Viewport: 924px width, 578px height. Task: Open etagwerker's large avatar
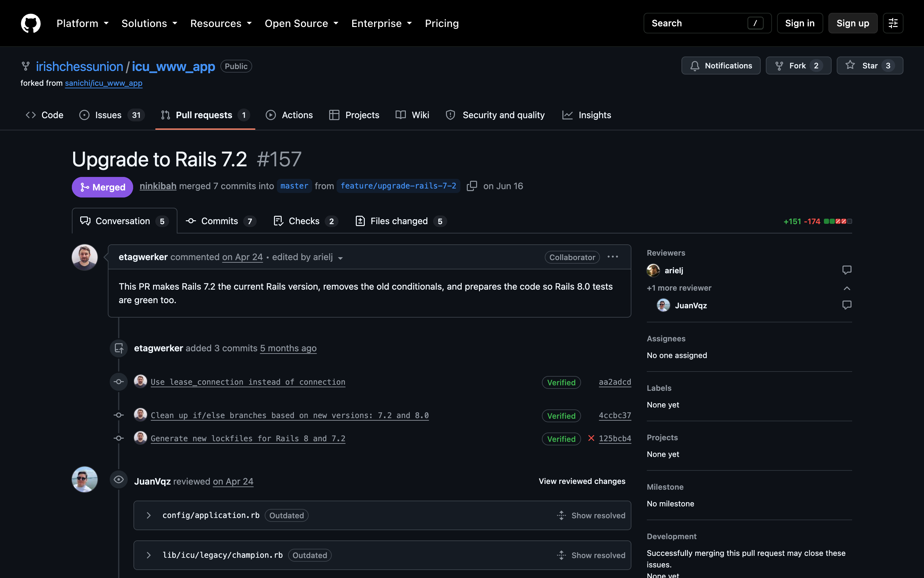[x=85, y=257]
